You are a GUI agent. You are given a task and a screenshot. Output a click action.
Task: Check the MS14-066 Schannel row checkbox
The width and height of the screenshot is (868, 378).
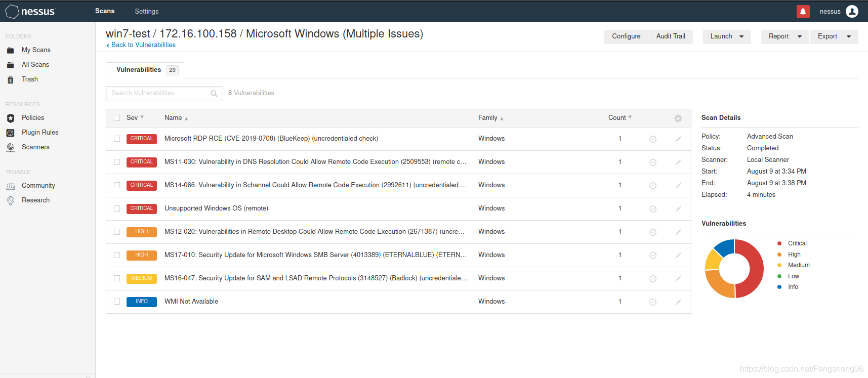[117, 185]
